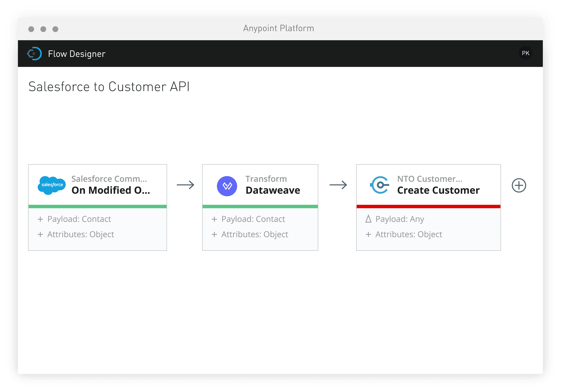Viewport: 561px width, 392px height.
Task: Expand Attributes: Object in Create Customer card
Action: point(368,234)
